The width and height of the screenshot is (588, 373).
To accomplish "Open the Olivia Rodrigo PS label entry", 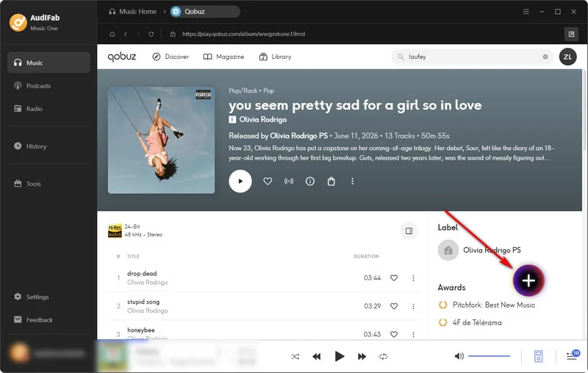I will [480, 250].
